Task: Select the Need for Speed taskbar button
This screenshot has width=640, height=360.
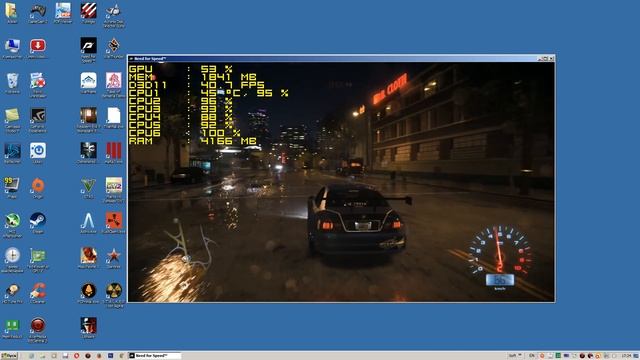Action: pos(154,356)
